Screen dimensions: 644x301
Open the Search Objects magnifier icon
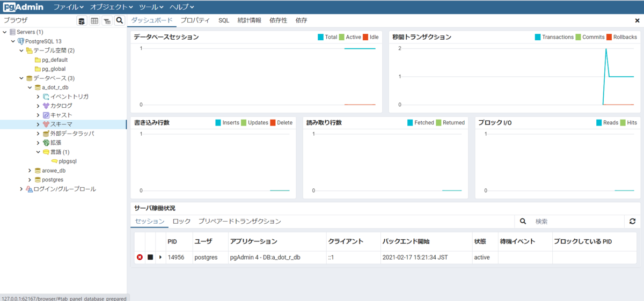[x=120, y=20]
